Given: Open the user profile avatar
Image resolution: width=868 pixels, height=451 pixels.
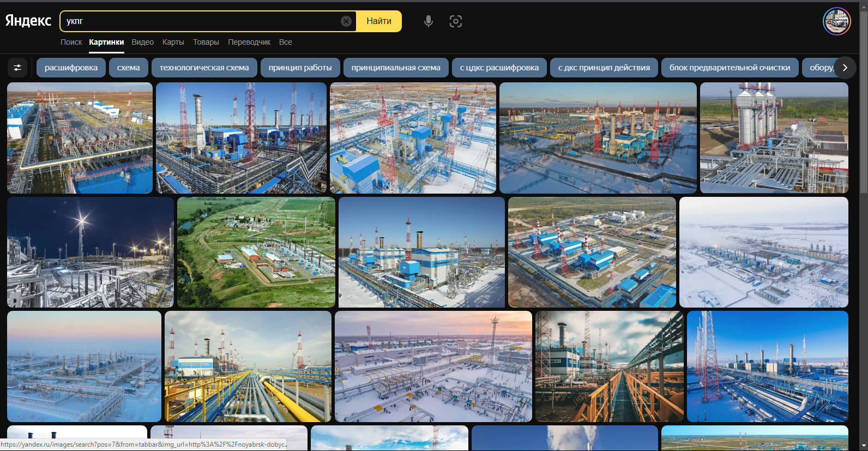Looking at the screenshot, I should coord(837,21).
